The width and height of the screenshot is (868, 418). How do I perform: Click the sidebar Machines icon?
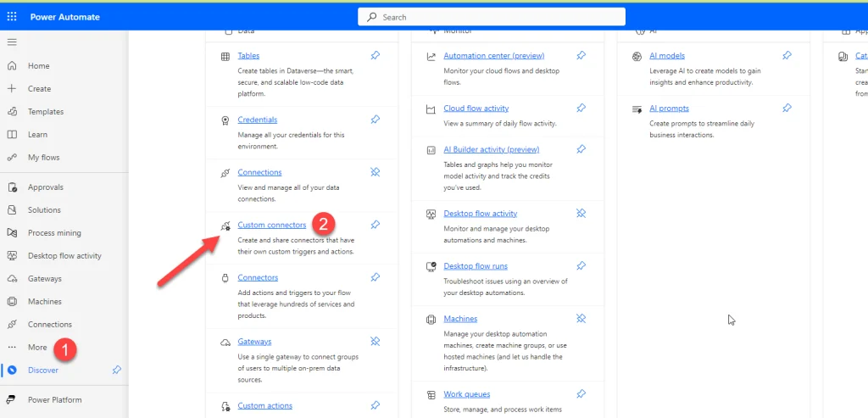12,302
